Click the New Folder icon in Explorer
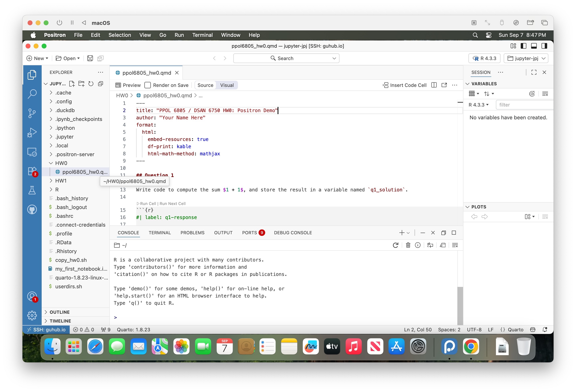The width and height of the screenshot is (576, 392). [x=81, y=84]
